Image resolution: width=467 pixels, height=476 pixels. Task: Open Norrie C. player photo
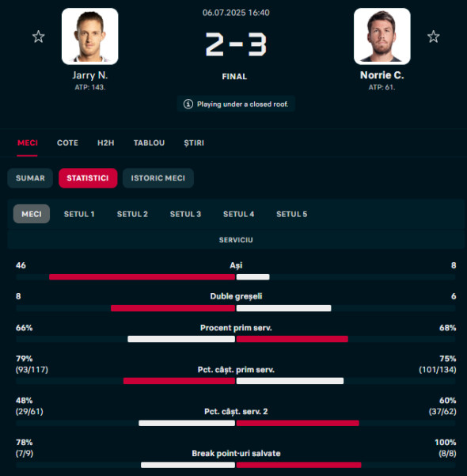tap(382, 36)
